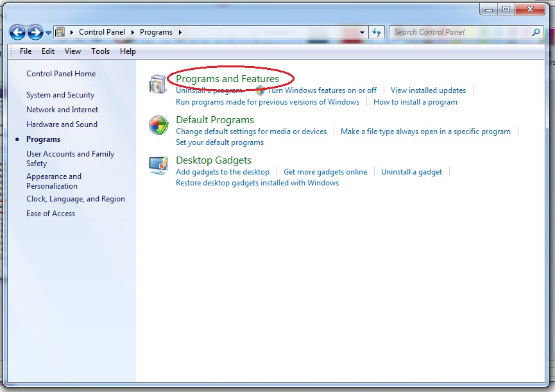Click the Desktop Gadgets monitor icon
Image resolution: width=555 pixels, height=392 pixels.
point(158,166)
